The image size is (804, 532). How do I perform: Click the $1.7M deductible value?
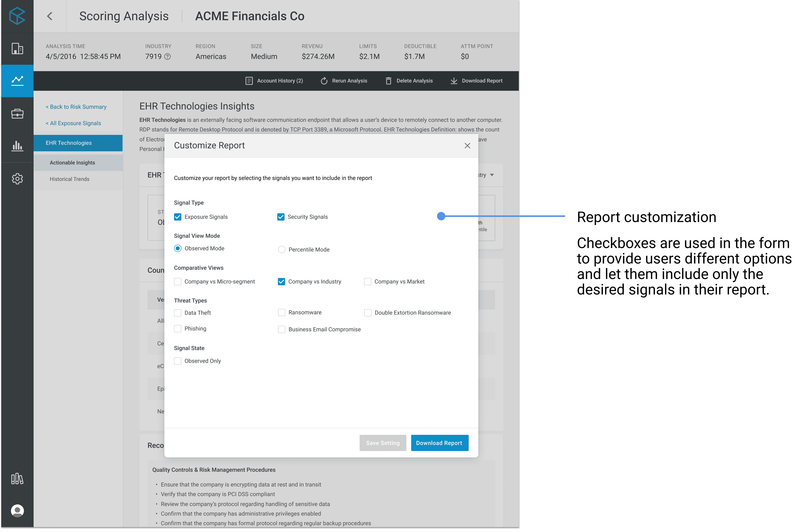tap(414, 57)
